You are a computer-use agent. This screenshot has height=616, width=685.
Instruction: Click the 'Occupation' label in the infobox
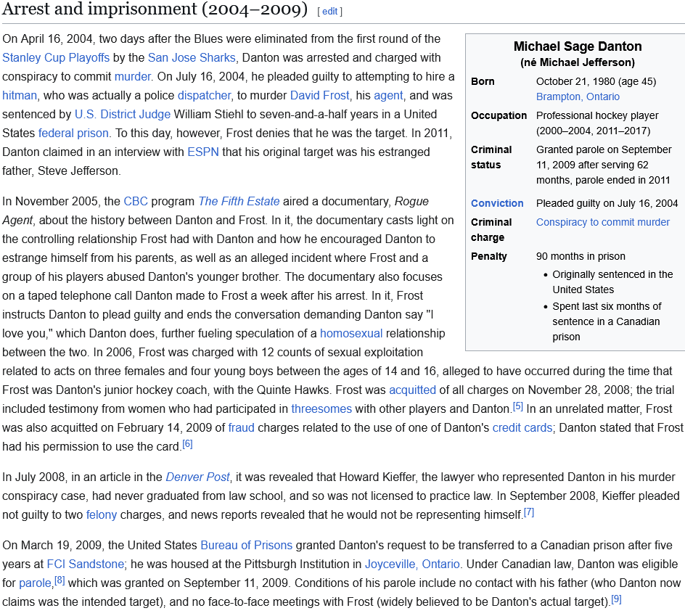499,115
